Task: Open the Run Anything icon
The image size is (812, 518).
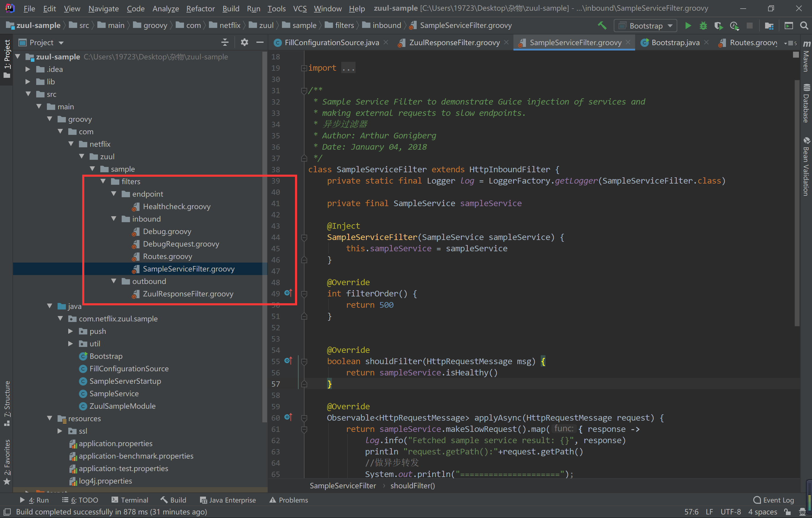Action: click(788, 25)
